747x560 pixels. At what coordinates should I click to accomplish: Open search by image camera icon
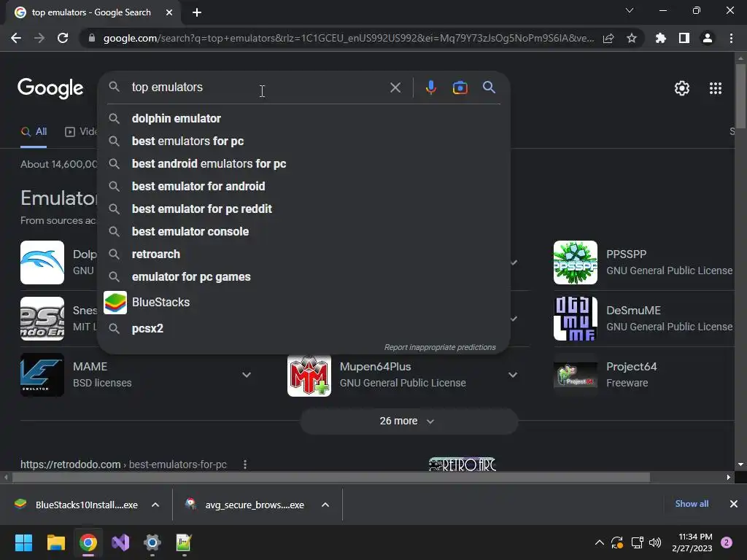coord(460,87)
